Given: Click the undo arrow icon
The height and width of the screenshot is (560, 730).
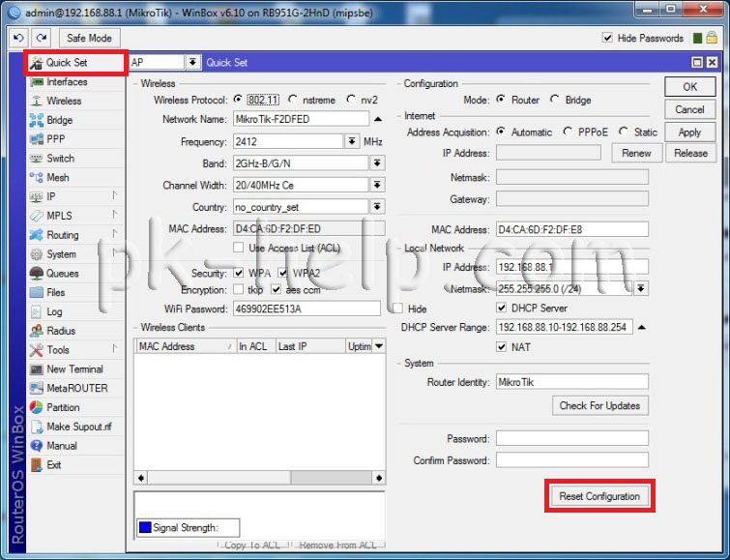Looking at the screenshot, I should click(18, 38).
